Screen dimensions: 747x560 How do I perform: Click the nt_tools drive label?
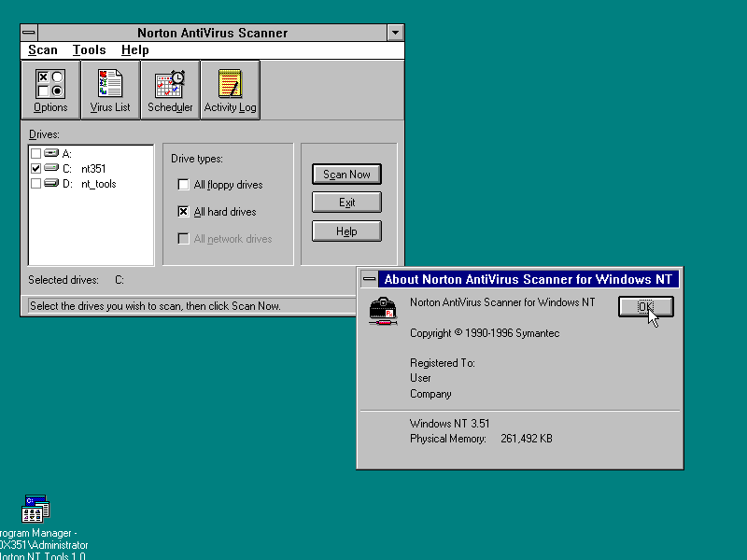(99, 184)
